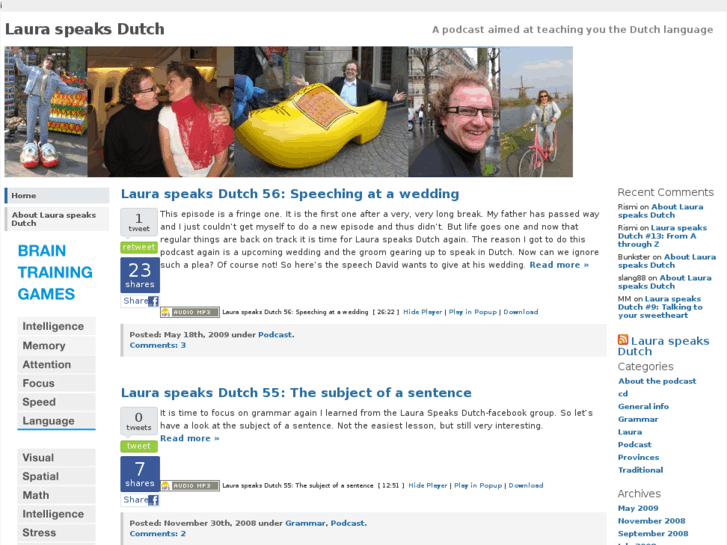Select the Language brain training category
727x545 pixels.
point(57,421)
